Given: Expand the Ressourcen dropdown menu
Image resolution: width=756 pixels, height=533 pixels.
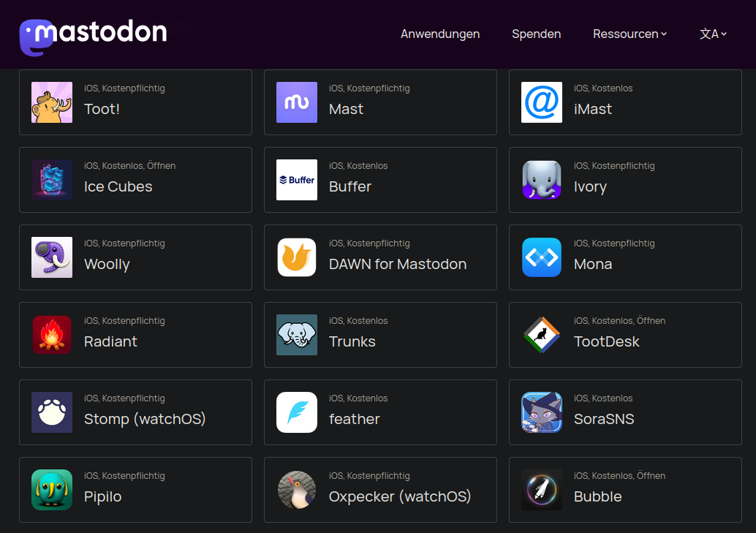Looking at the screenshot, I should (x=630, y=34).
